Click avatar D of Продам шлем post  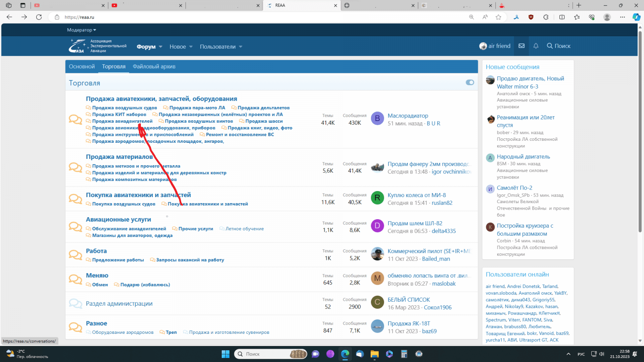(x=377, y=226)
